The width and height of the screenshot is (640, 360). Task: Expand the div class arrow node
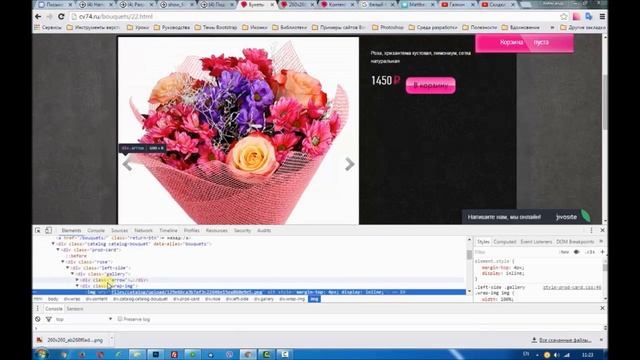(78, 280)
